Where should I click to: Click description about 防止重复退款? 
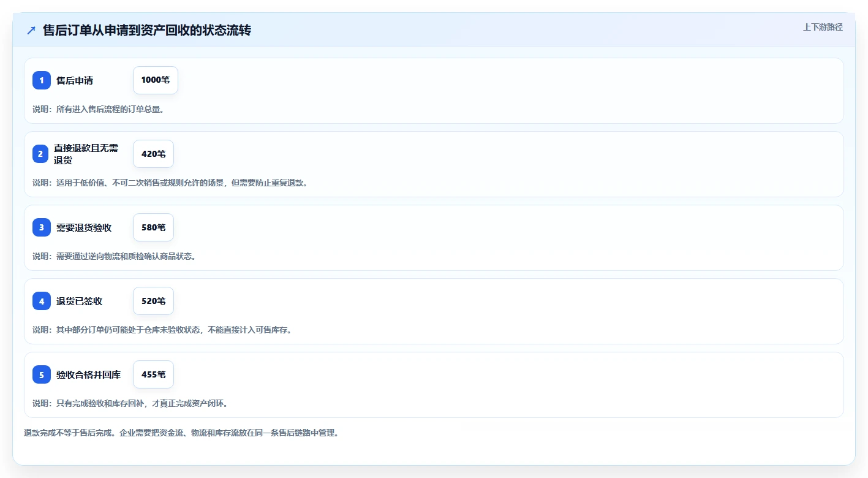pos(170,183)
